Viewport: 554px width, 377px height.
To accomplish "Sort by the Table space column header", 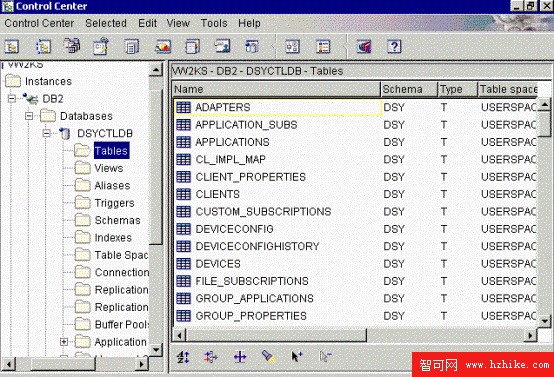I will [508, 89].
